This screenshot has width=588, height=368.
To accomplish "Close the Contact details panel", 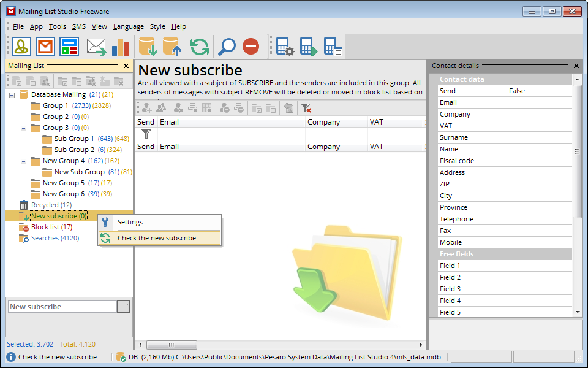I will coord(576,66).
